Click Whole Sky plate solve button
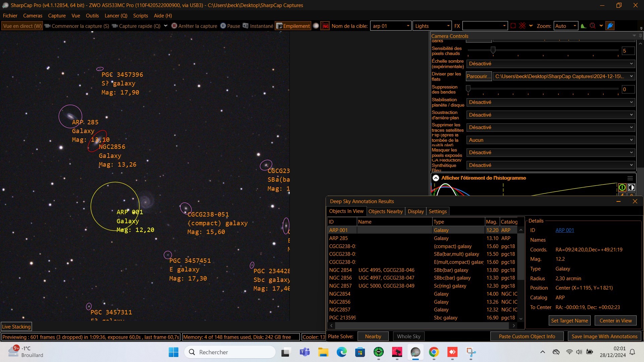644x362 pixels. 409,336
